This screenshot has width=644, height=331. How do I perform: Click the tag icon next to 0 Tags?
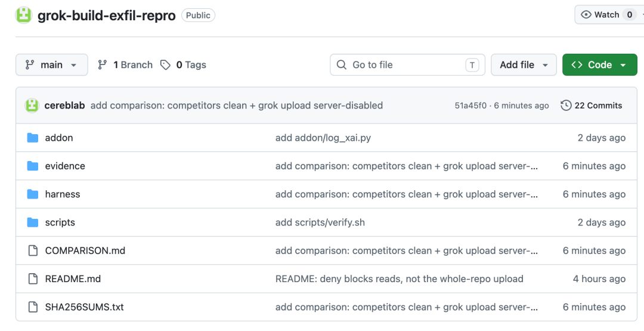click(166, 65)
